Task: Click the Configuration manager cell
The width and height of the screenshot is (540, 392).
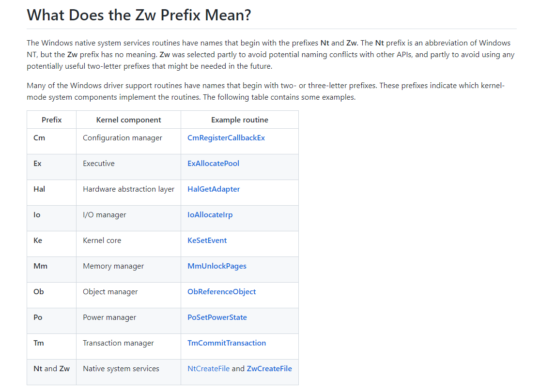Action: [x=123, y=138]
